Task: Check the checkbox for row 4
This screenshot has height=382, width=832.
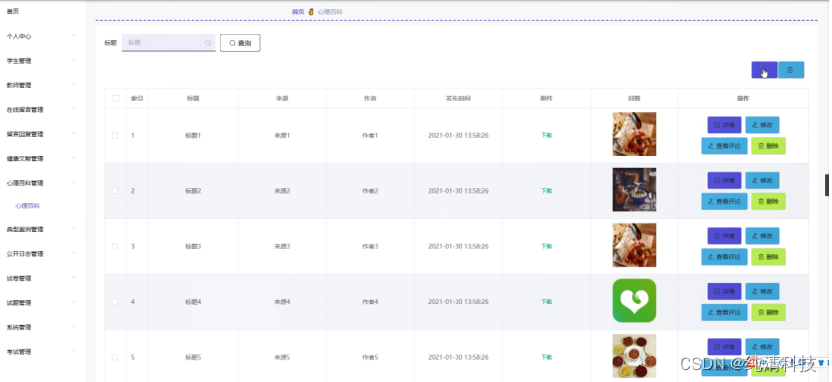Action: tap(115, 301)
